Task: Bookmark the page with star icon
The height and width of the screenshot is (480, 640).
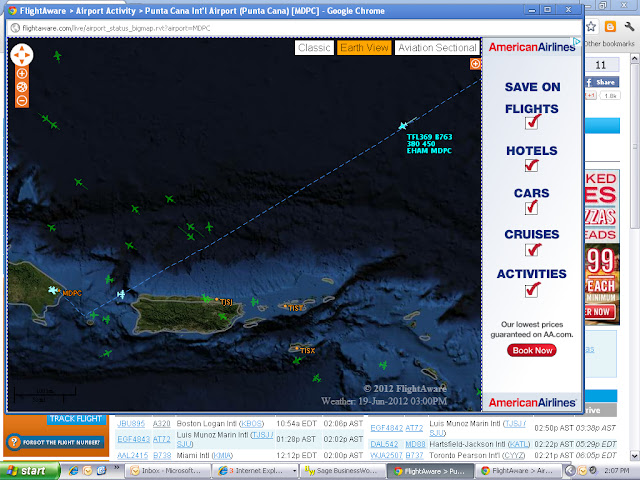Action: coord(591,27)
